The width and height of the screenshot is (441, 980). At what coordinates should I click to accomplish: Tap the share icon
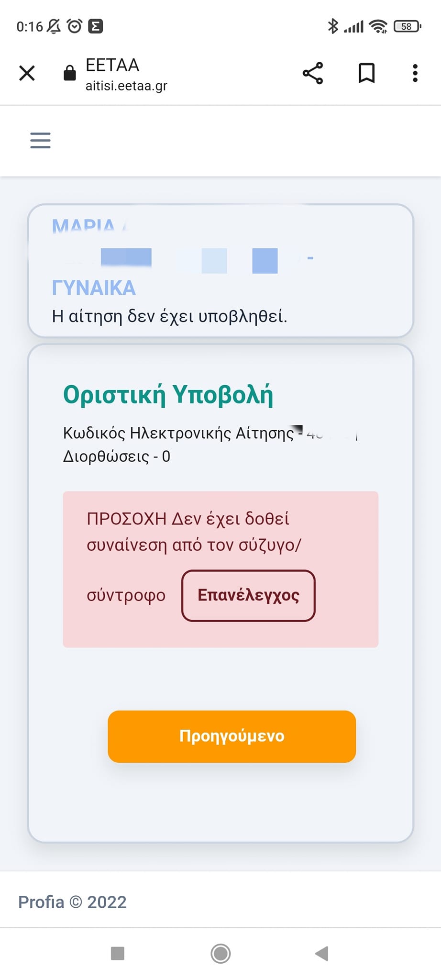[x=313, y=73]
